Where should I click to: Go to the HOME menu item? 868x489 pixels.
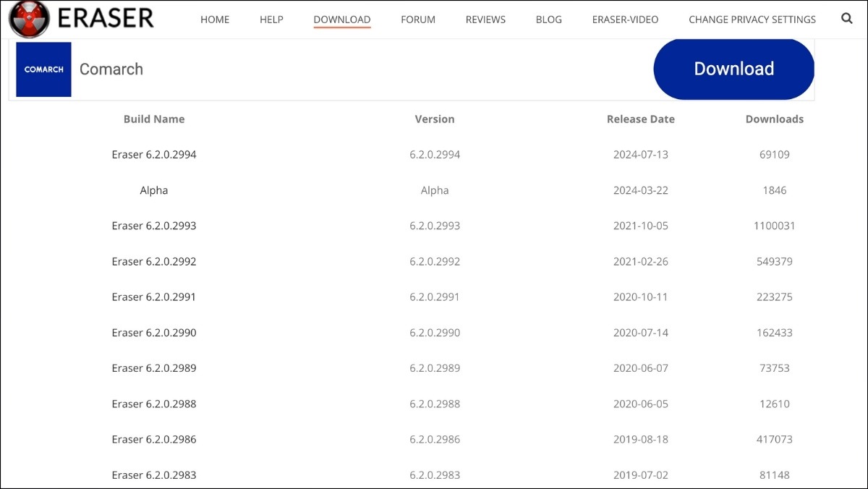215,20
